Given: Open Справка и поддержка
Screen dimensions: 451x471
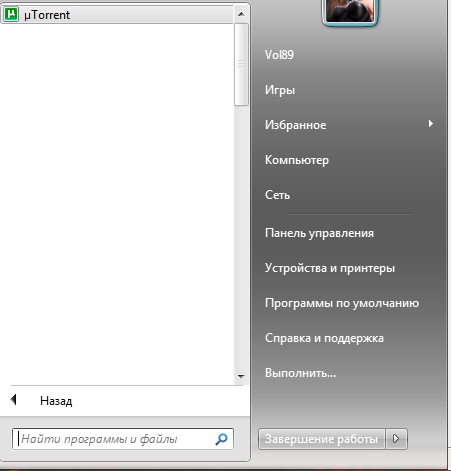Looking at the screenshot, I should [x=324, y=338].
